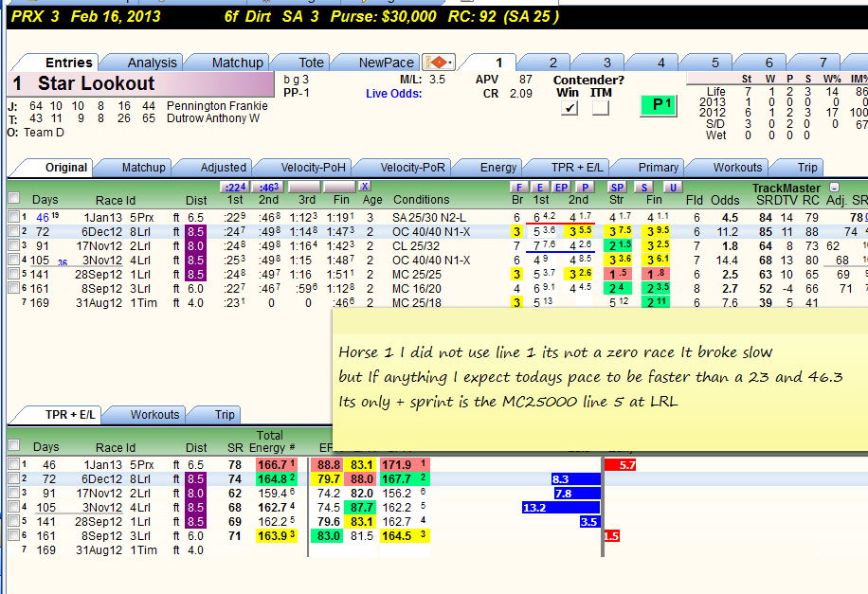Viewport: 868px width, 594px height.
Task: Collapse the TrackMaster columns minus button
Action: (x=834, y=188)
